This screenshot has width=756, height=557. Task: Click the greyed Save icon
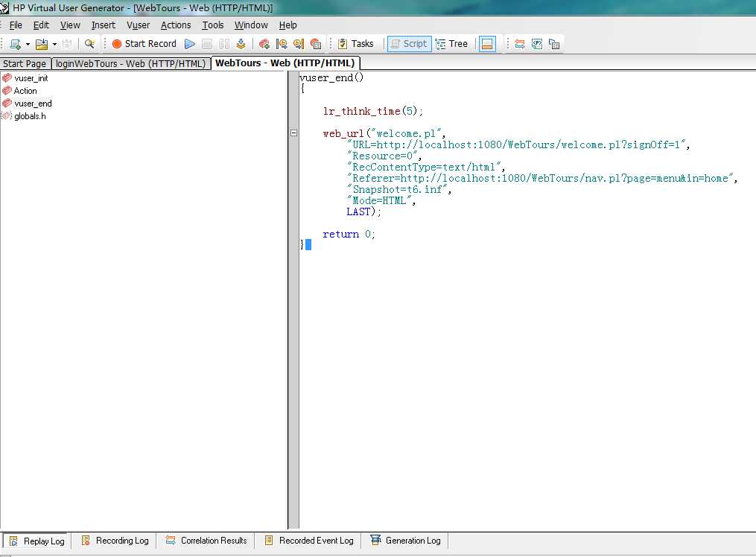tap(67, 44)
